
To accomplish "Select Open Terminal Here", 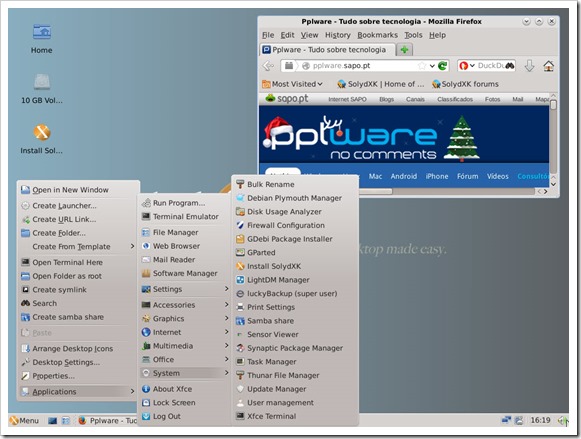I will (x=78, y=262).
